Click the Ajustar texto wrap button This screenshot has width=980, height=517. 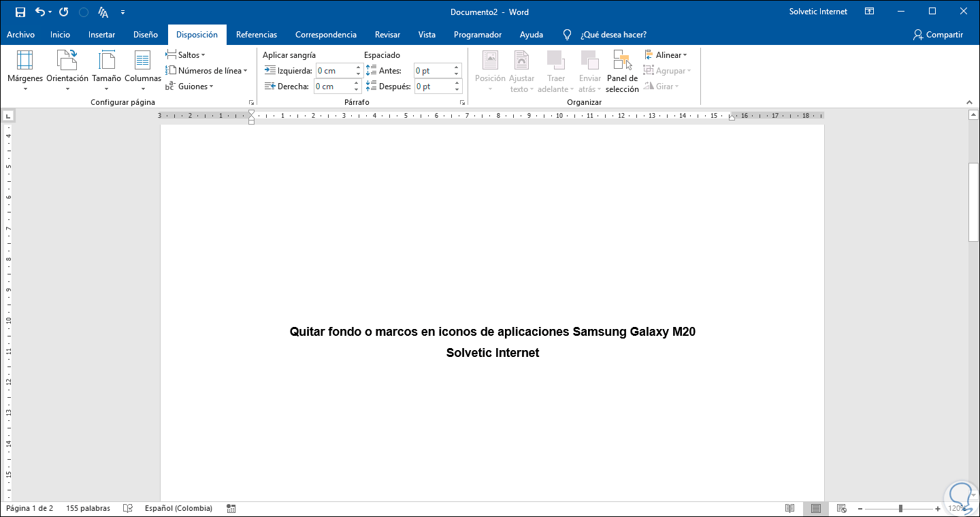(x=522, y=71)
